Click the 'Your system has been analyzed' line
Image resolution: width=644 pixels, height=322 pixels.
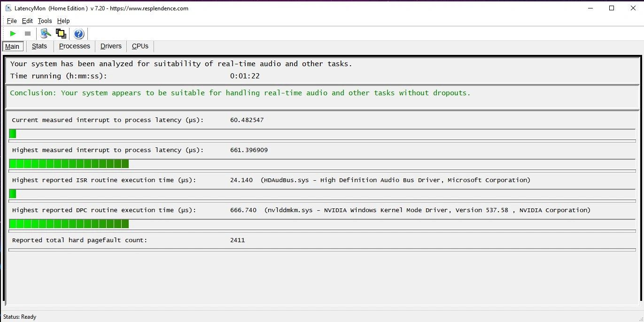[181, 64]
